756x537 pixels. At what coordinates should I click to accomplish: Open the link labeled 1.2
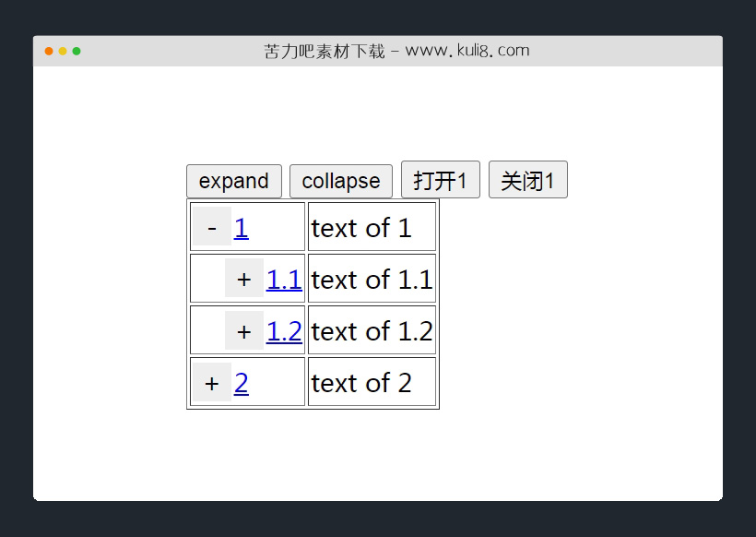[x=283, y=330]
